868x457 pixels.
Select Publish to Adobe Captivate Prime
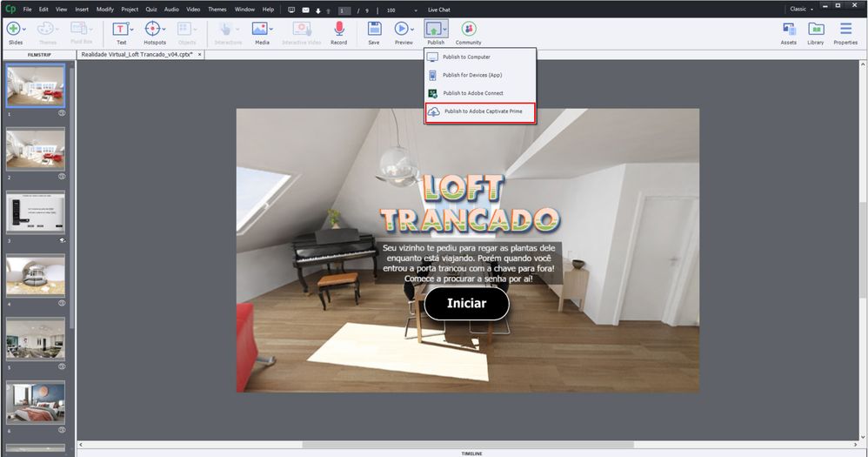480,112
